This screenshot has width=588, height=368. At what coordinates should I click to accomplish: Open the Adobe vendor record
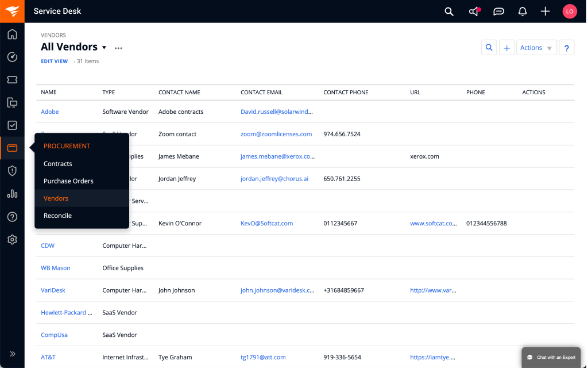[x=49, y=112]
